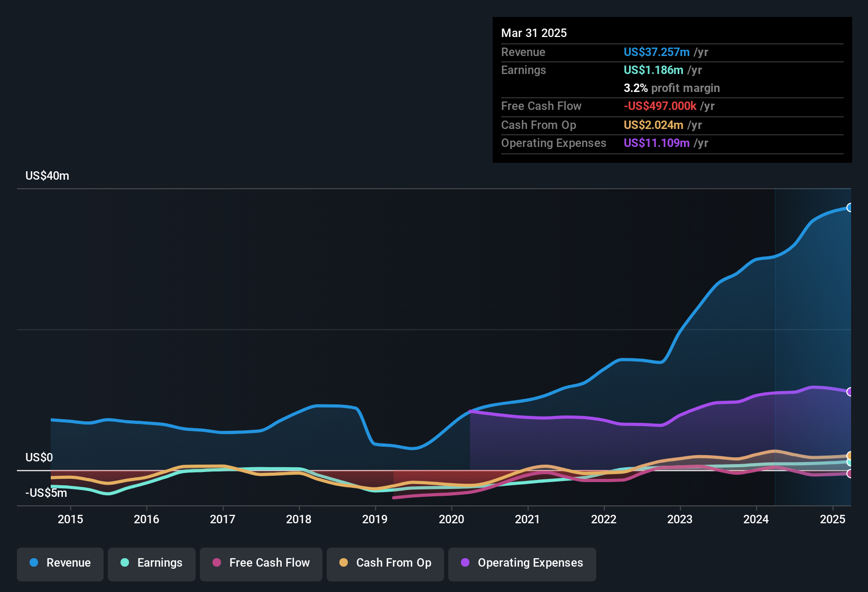Click the Free Cash Flow endpoint marker
This screenshot has height=592, width=868.
pos(849,474)
